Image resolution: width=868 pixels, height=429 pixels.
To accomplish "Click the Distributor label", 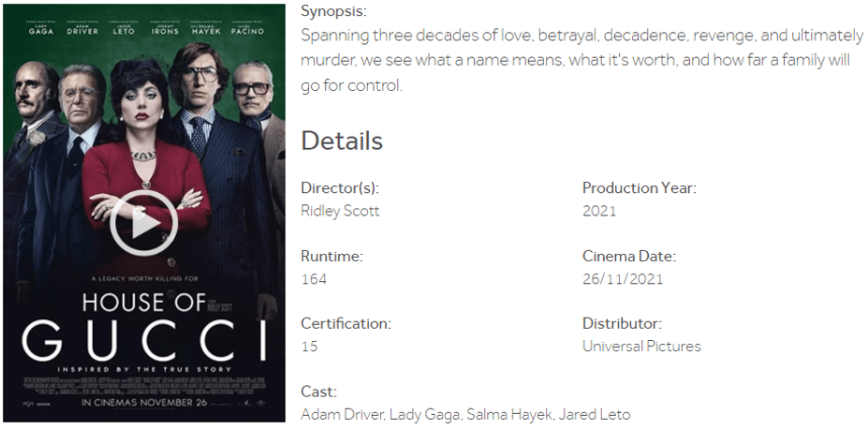I will coord(622,323).
